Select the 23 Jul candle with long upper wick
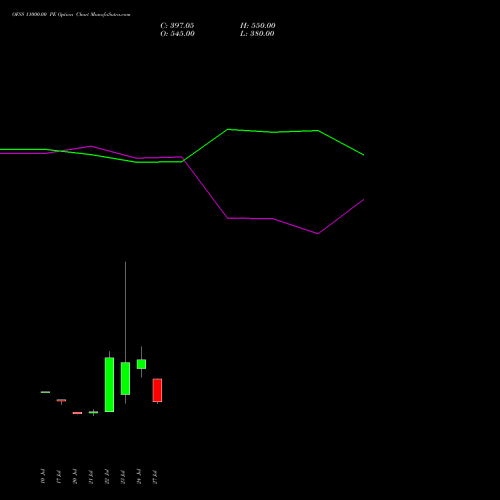 [125, 378]
